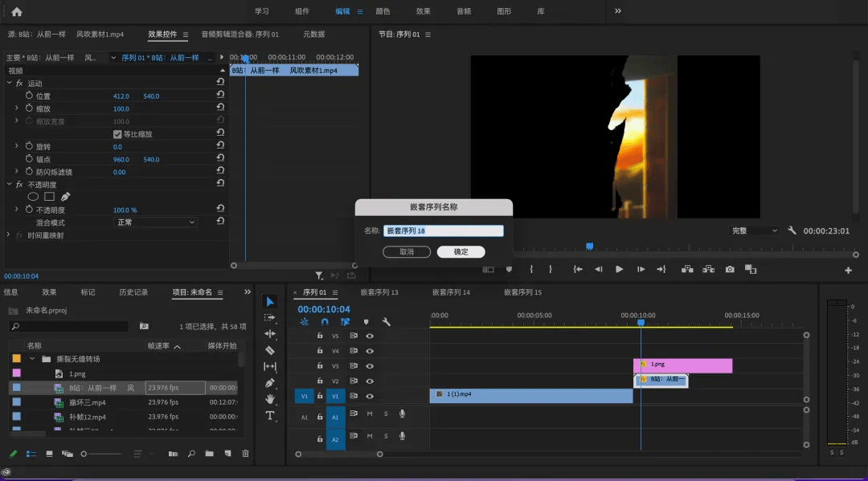The image size is (868, 481).
Task: Open the 音频 workspace
Action: [x=464, y=11]
